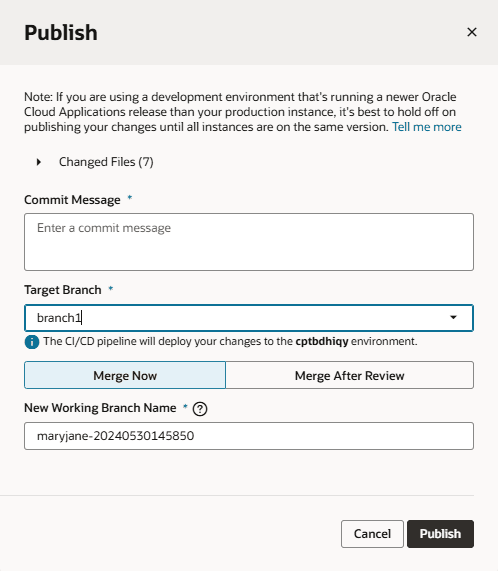The image size is (498, 571).
Task: Open the Target Branch dropdown arrow
Action: coord(453,318)
